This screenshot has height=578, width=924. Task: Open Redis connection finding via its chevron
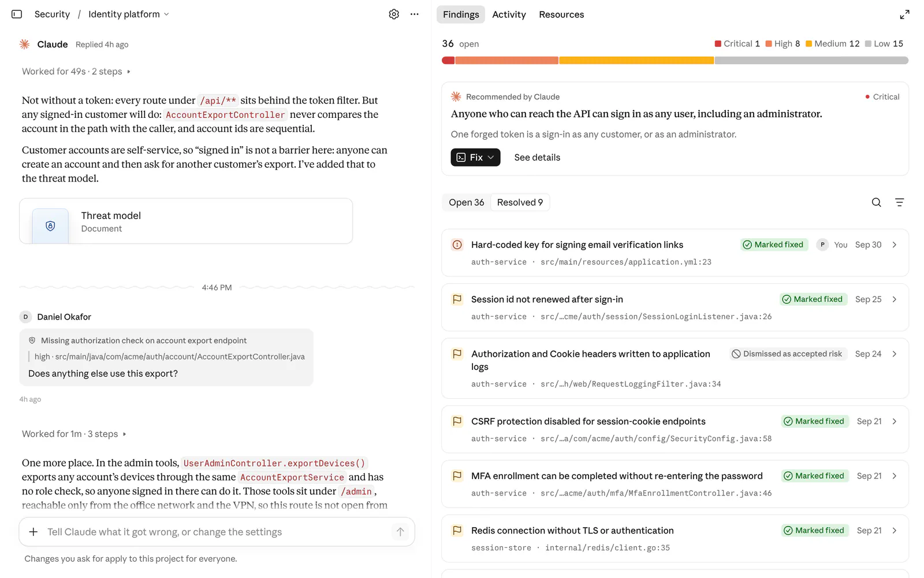894,530
